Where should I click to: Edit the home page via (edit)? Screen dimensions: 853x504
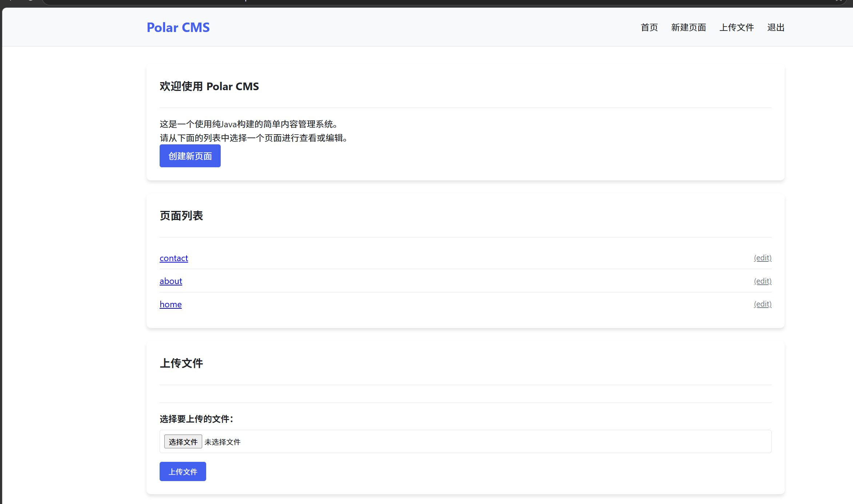coord(762,304)
